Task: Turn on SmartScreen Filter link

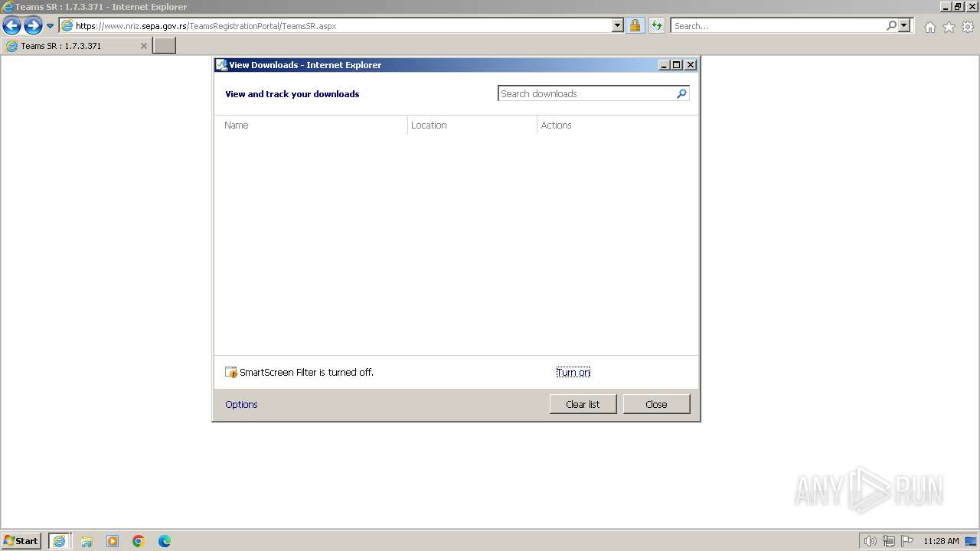Action: (x=573, y=373)
